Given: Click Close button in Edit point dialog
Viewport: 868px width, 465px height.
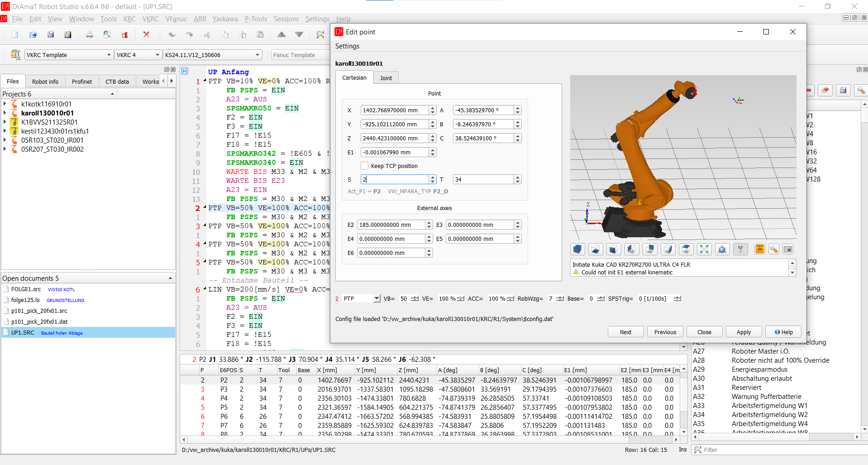Looking at the screenshot, I should pos(704,332).
